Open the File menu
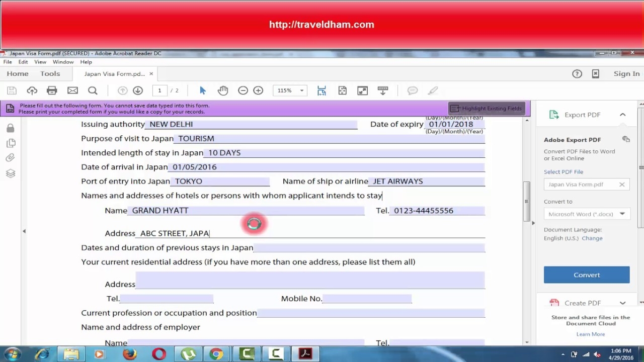 tap(8, 62)
